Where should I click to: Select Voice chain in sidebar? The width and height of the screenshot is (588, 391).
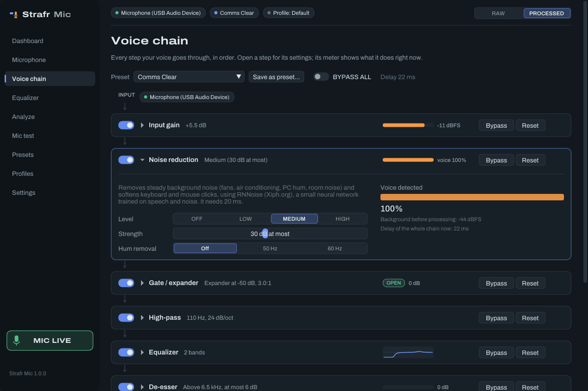(50, 79)
